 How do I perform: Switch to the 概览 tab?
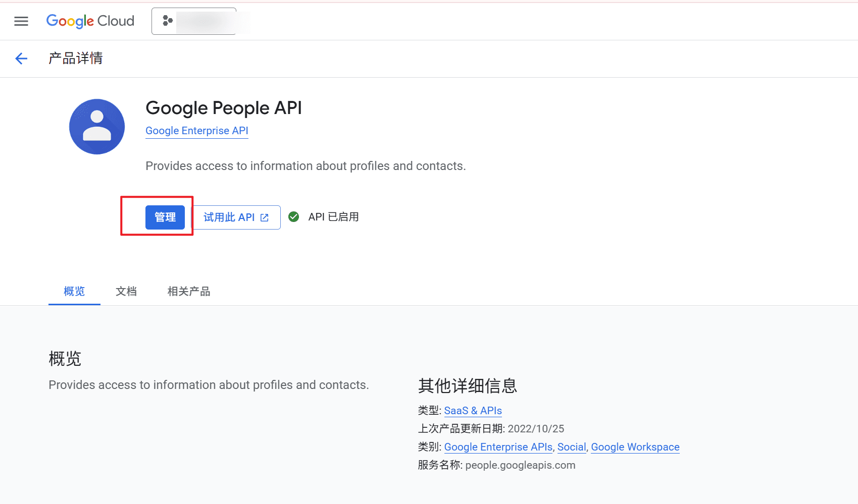[x=74, y=291]
